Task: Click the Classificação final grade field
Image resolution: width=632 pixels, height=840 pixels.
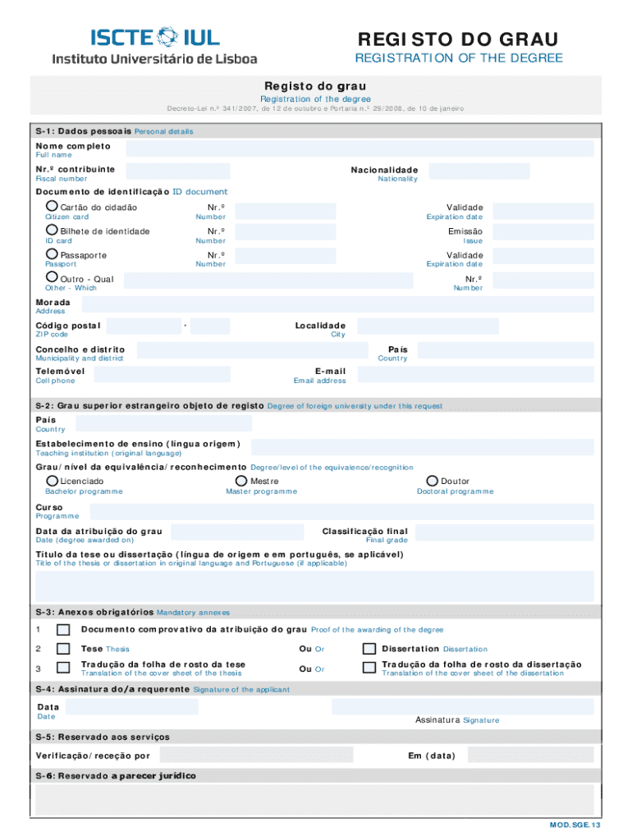Action: (x=504, y=534)
